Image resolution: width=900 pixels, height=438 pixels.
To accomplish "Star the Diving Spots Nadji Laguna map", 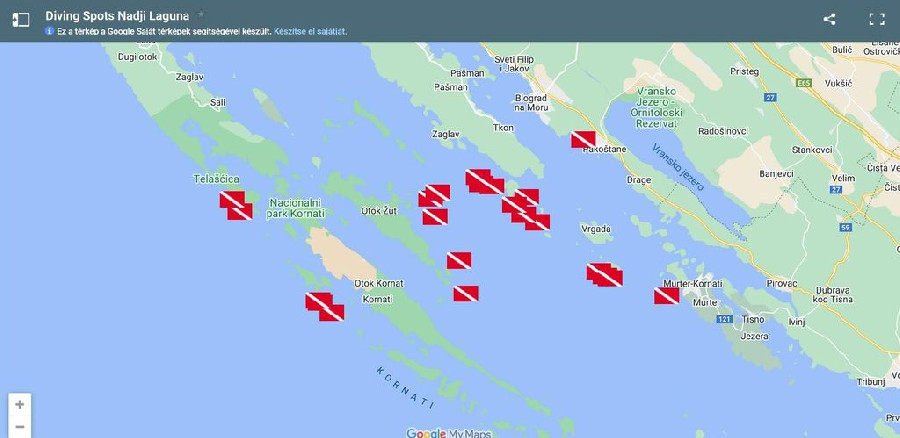I will coord(200,14).
